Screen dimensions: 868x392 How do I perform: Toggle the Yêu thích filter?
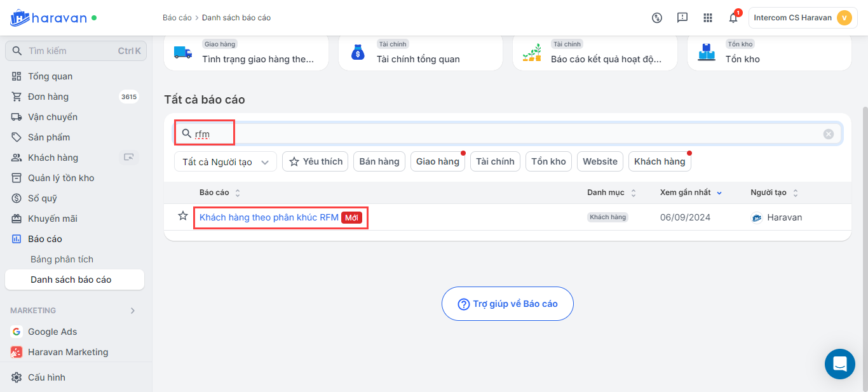click(315, 161)
